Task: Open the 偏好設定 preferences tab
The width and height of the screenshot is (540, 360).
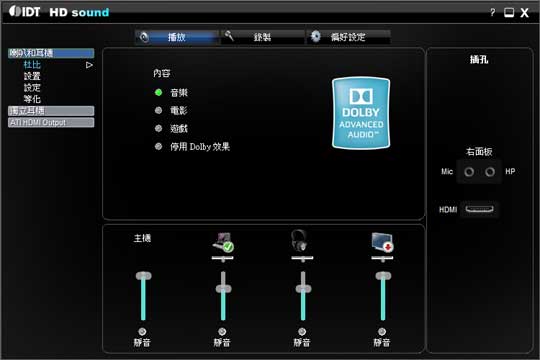Action: [349, 37]
